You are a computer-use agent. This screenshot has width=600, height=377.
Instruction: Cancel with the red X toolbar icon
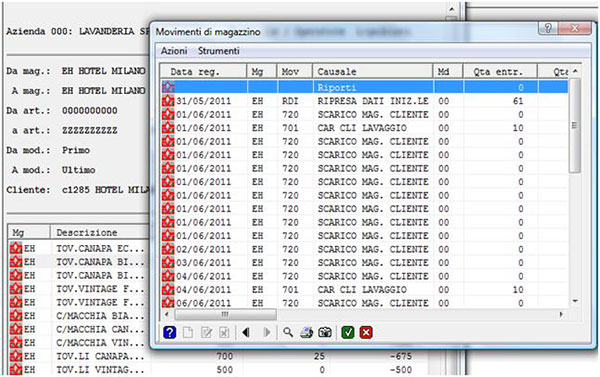pos(366,332)
